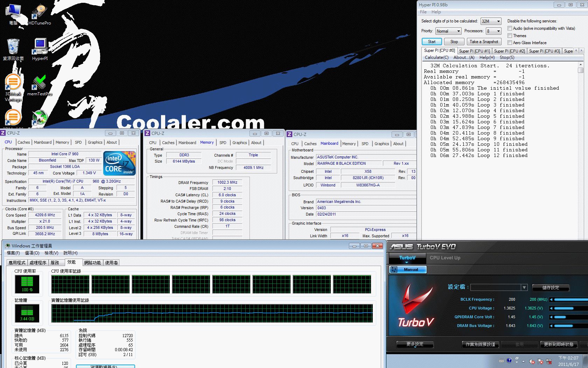The height and width of the screenshot is (368, 588).
Task: Toggle the Audio service checkbox in Hyper PI
Action: point(510,28)
